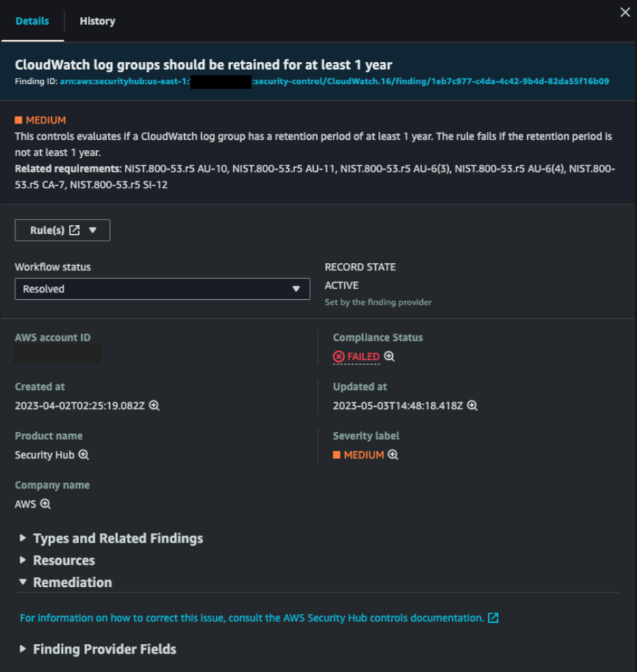Click the magnifier icon beside Updated at timestamp
637x672 pixels.
(472, 406)
